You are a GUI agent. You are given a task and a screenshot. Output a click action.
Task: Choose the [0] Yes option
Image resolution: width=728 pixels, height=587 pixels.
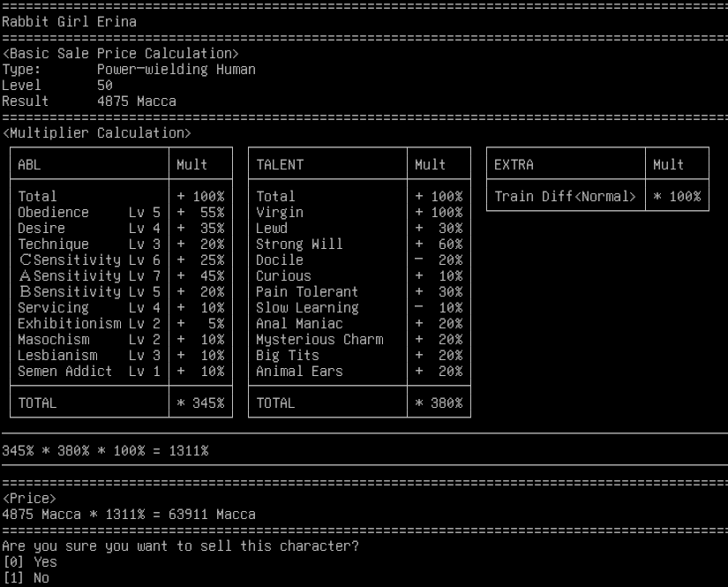[x=30, y=562]
